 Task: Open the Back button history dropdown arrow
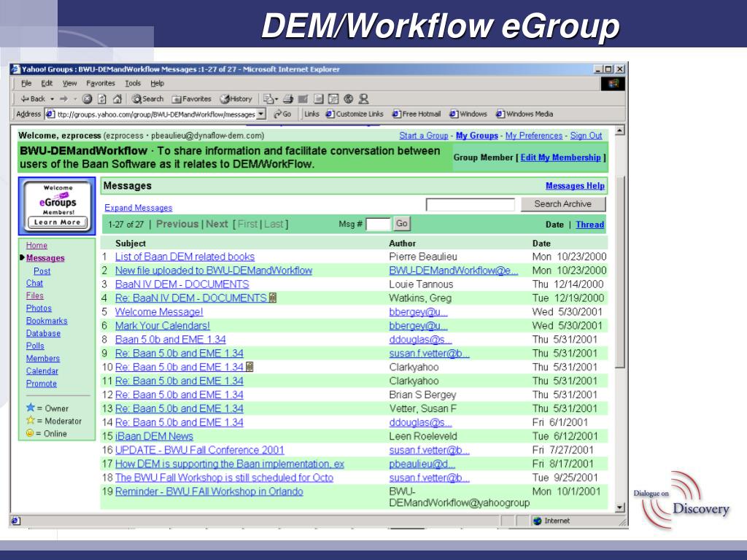pyautogui.click(x=53, y=99)
